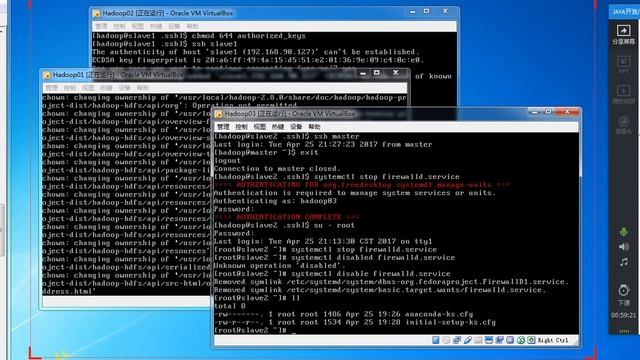Click the hard disk activity icon in Hadoop03 status bar
The image size is (640, 360).
click(436, 340)
